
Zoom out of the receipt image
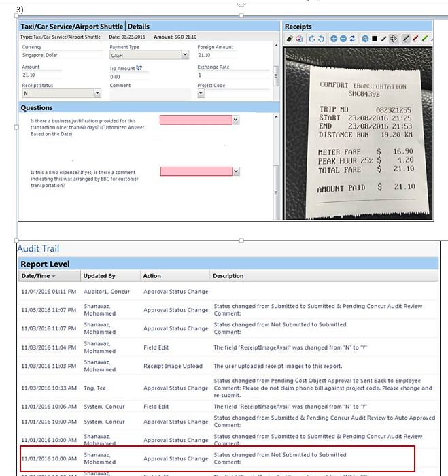pos(343,39)
